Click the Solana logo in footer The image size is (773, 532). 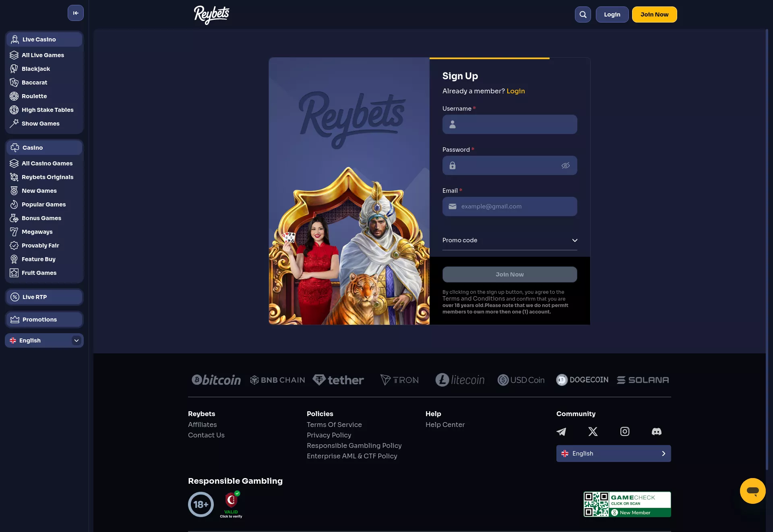643,380
